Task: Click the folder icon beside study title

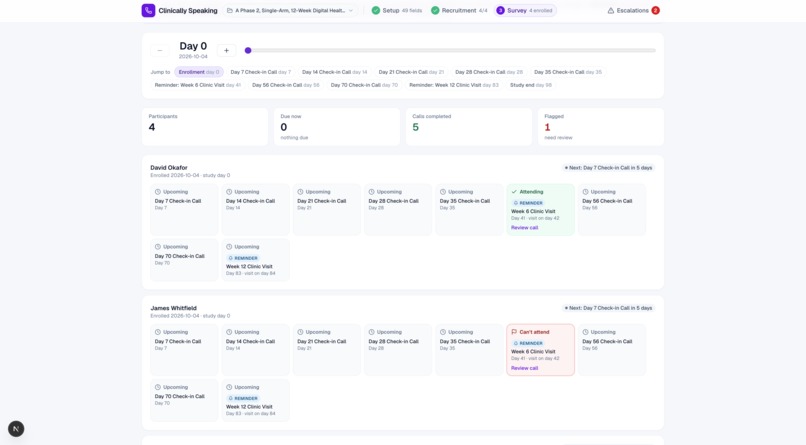Action: 230,10
